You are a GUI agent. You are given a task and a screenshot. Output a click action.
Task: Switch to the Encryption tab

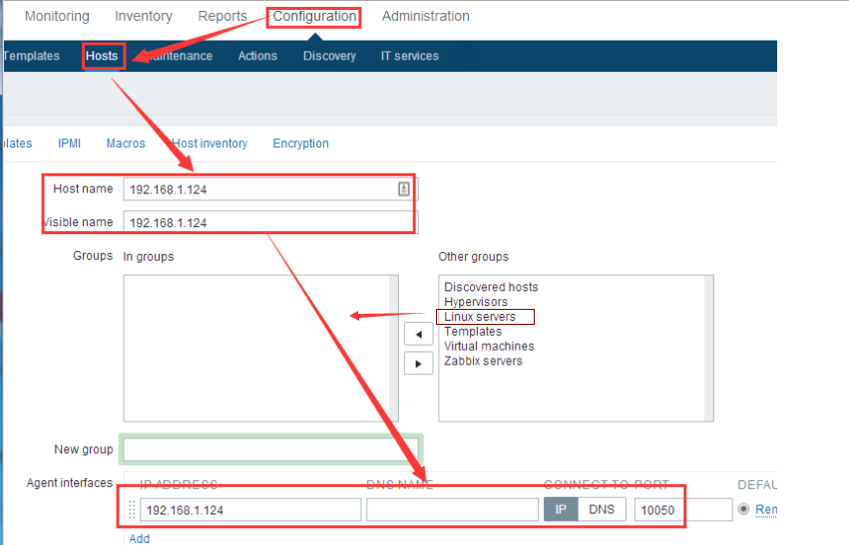tap(301, 143)
